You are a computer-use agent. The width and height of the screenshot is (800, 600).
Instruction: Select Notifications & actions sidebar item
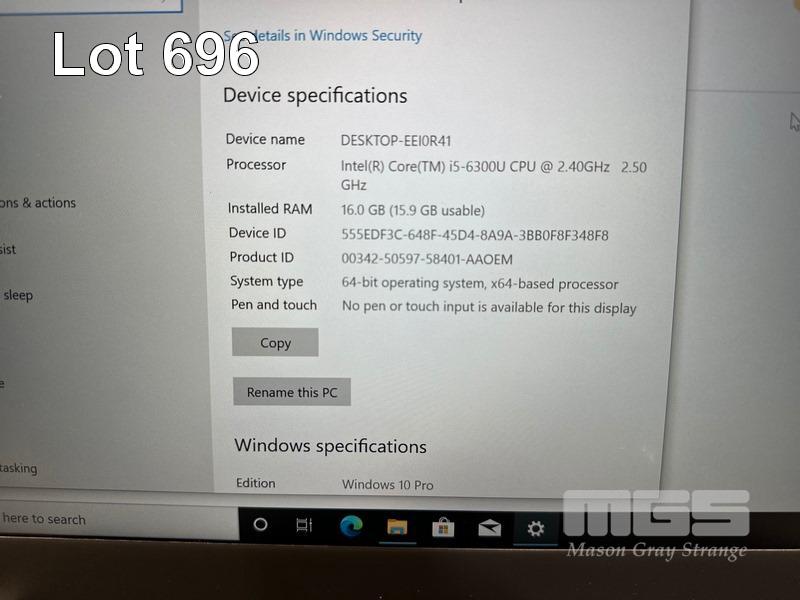click(38, 203)
